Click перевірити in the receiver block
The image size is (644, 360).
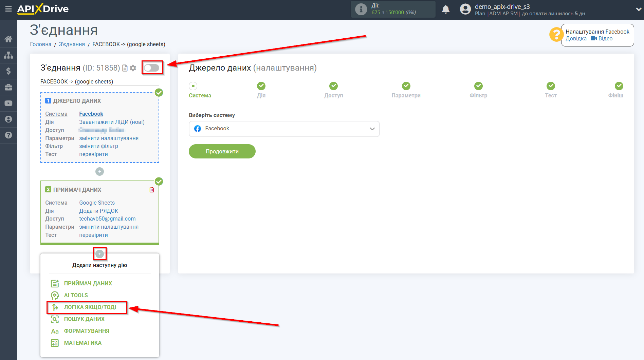(x=93, y=235)
